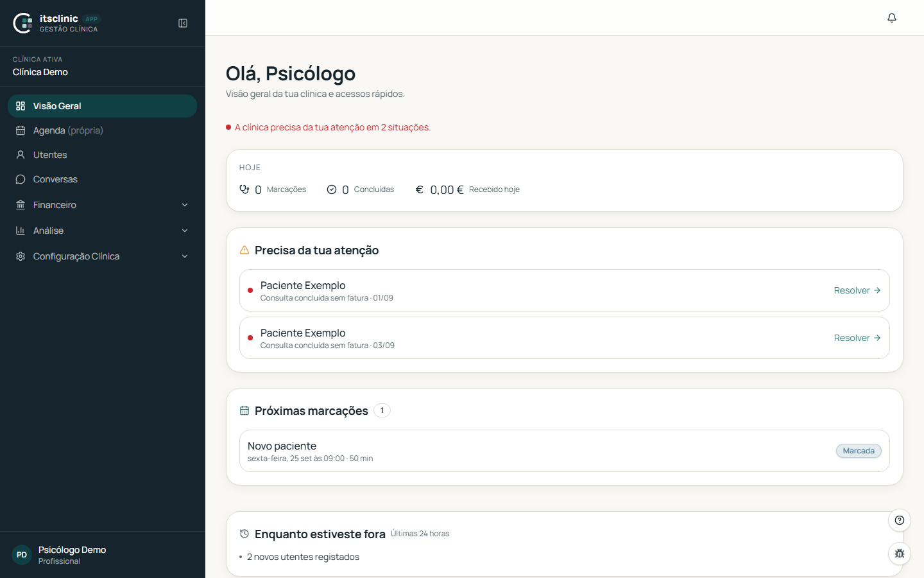This screenshot has width=924, height=578.
Task: Click the Utentes person icon
Action: pos(21,155)
